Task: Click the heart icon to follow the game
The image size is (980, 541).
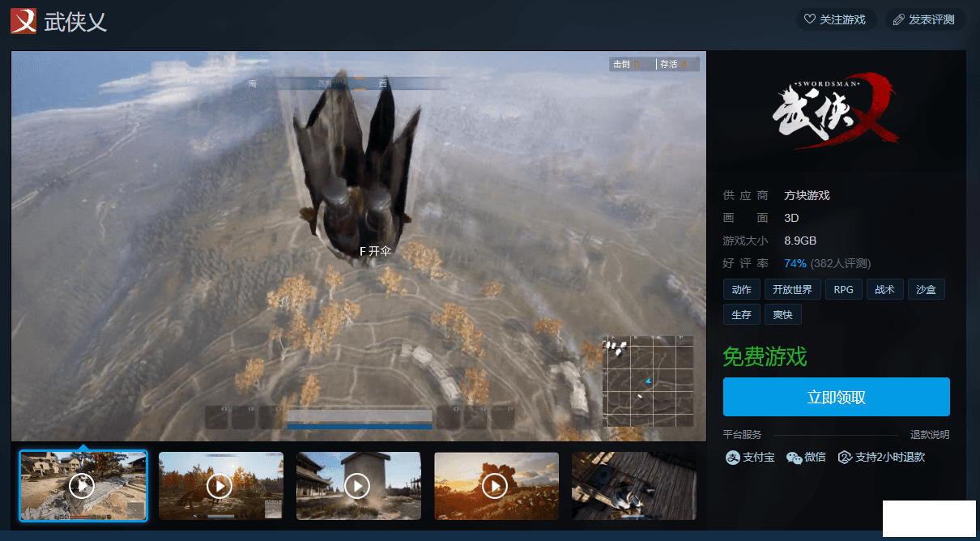Action: [809, 19]
